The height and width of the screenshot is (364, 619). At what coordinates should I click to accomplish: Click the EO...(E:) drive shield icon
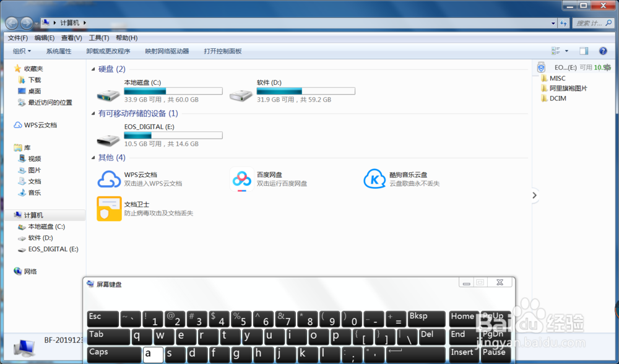[x=541, y=67]
